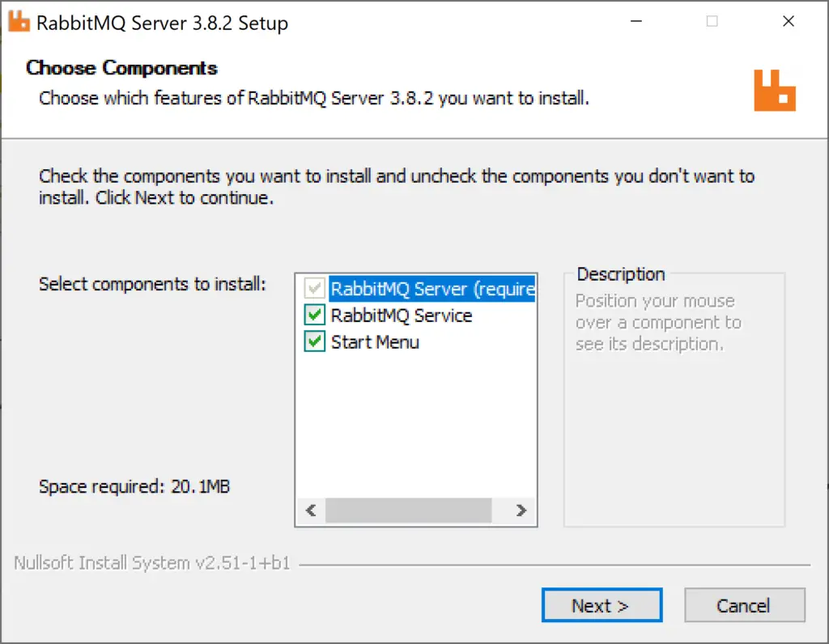This screenshot has width=829, height=644.
Task: Click the Choose Components header text
Action: point(121,68)
